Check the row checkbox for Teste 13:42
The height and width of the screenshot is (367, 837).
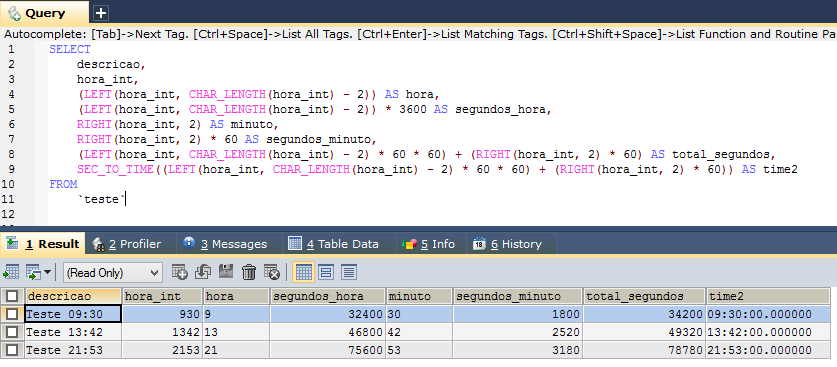tap(12, 332)
